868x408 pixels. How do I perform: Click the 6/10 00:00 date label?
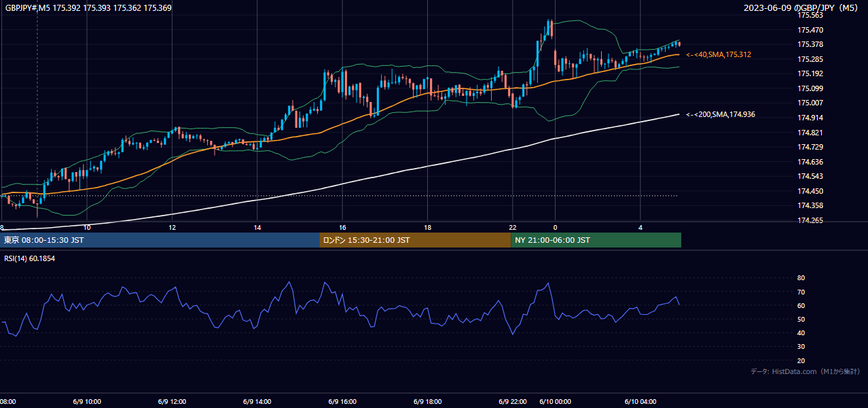[556, 402]
